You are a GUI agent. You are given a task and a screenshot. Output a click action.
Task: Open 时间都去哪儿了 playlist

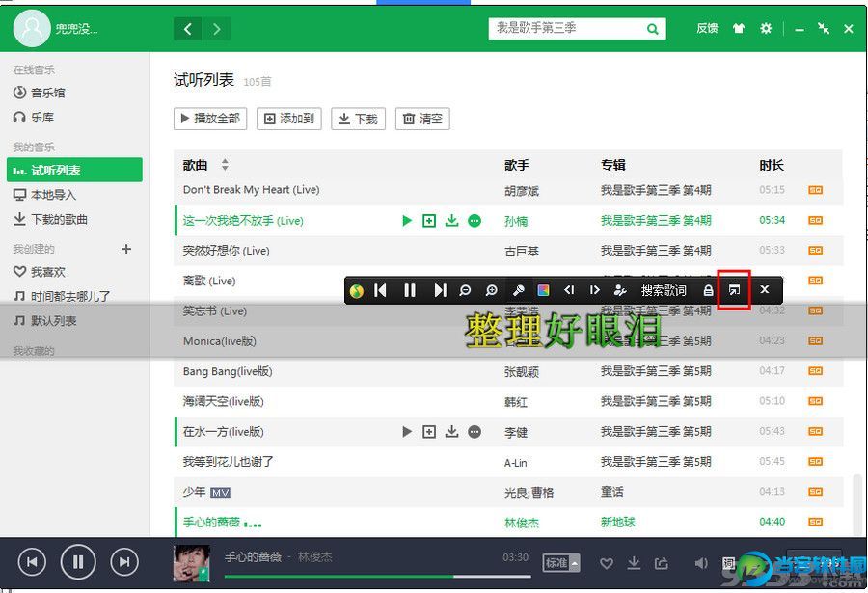coord(62,296)
